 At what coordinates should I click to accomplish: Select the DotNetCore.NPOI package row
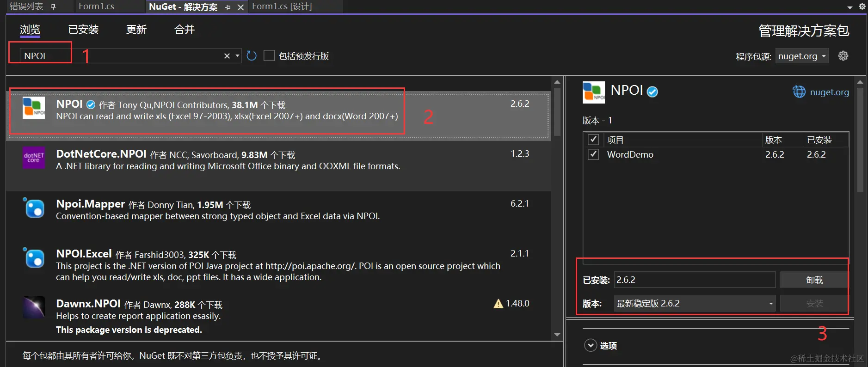point(278,165)
